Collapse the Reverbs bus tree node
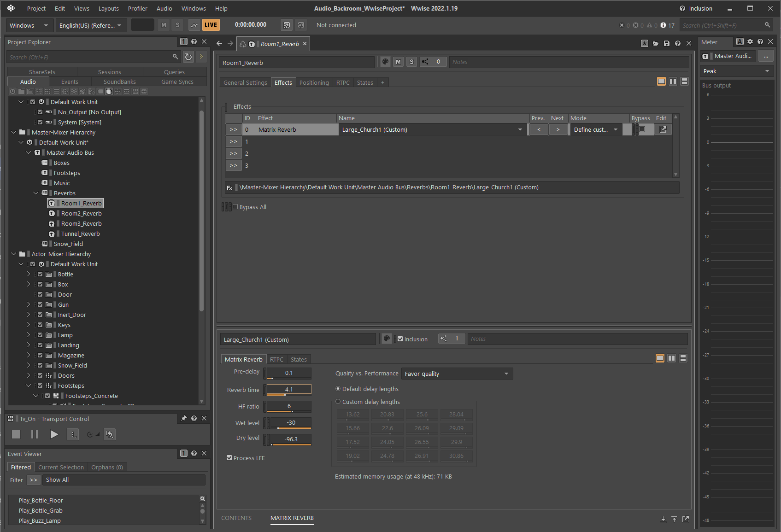 pyautogui.click(x=36, y=193)
